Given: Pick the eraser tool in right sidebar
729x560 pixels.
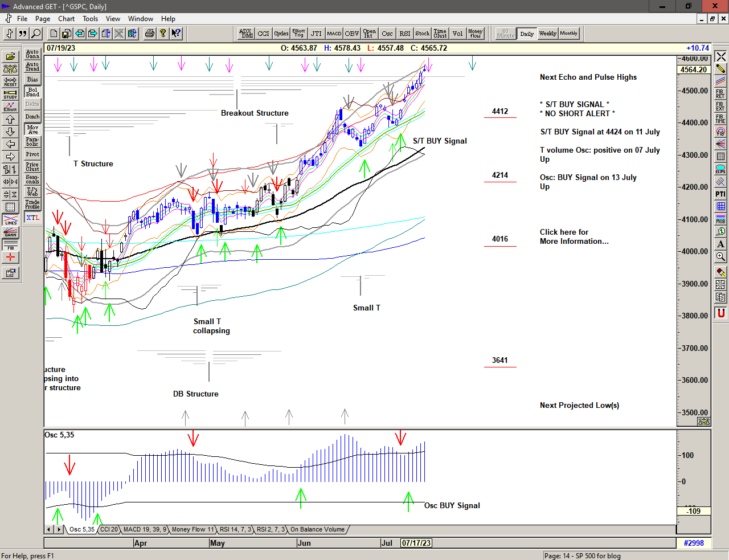Looking at the screenshot, I should click(x=720, y=273).
